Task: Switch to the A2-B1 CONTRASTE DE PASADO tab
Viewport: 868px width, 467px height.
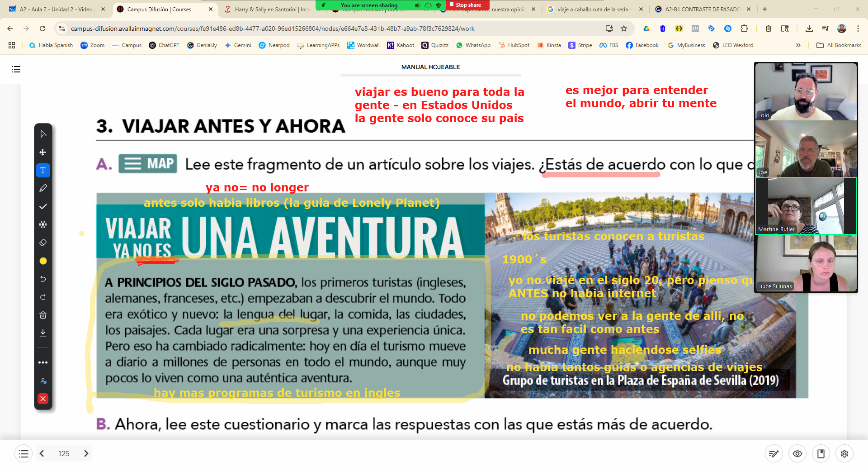Action: point(703,9)
